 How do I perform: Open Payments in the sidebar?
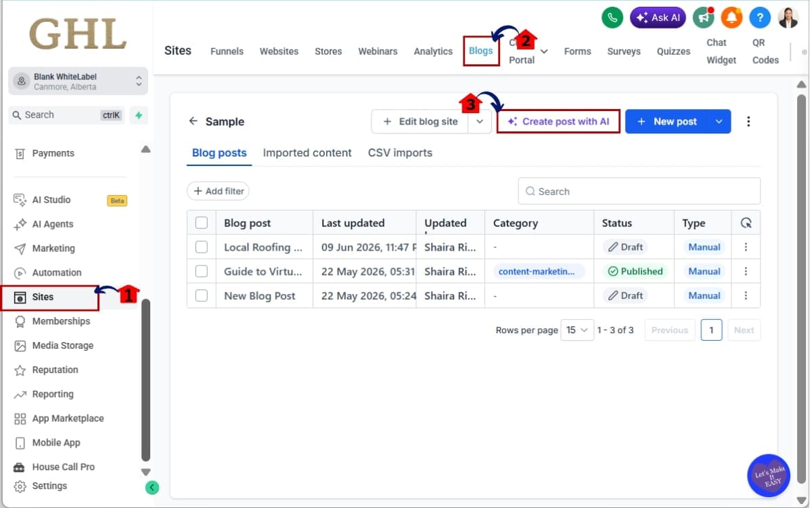pos(53,153)
